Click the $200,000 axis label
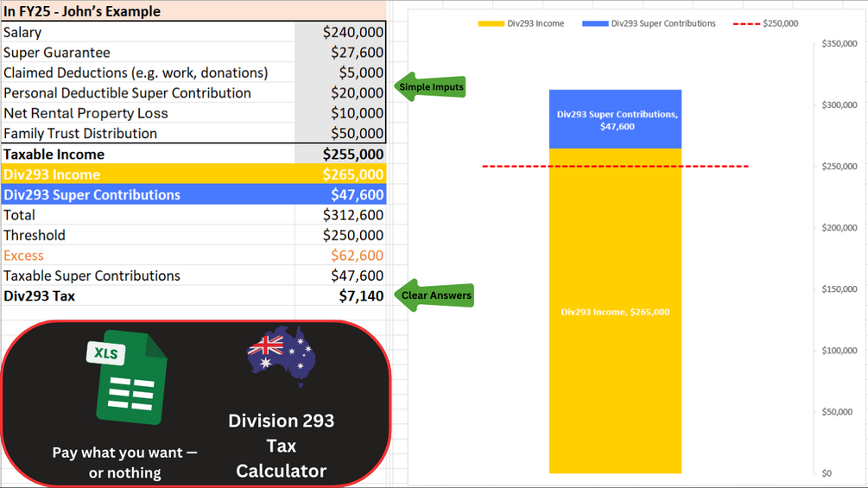The height and width of the screenshot is (488, 868). (x=839, y=227)
